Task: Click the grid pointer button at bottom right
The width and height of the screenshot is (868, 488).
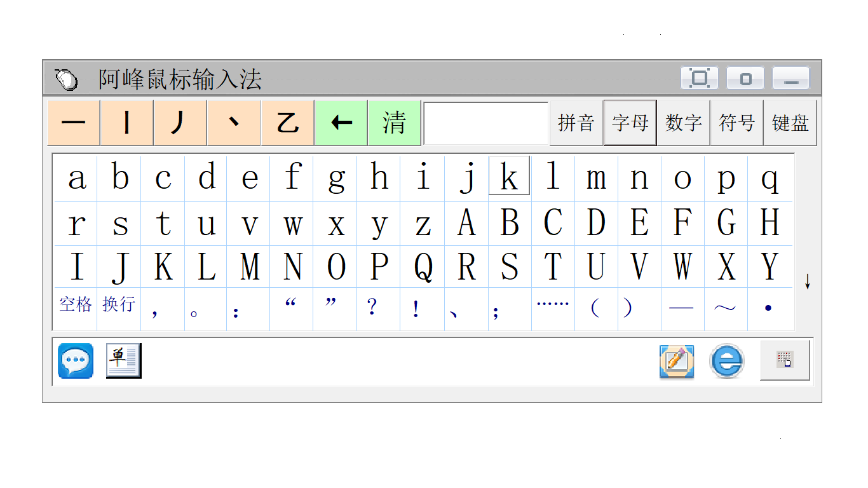Action: coord(785,360)
